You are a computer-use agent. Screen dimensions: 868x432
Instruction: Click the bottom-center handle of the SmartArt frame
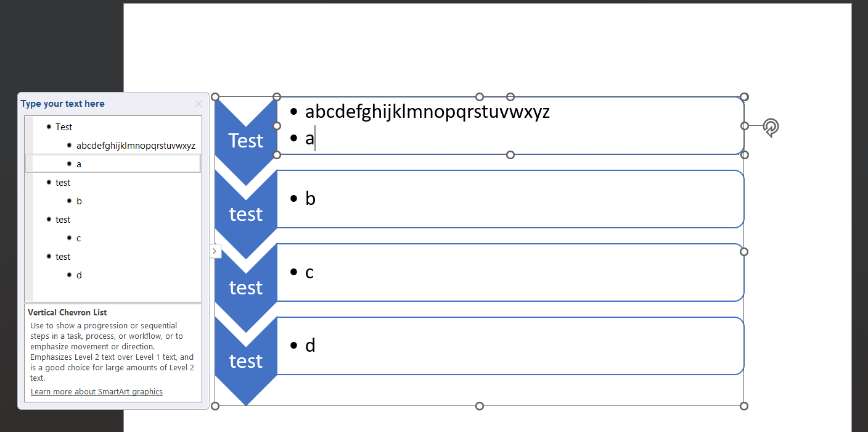click(x=480, y=406)
